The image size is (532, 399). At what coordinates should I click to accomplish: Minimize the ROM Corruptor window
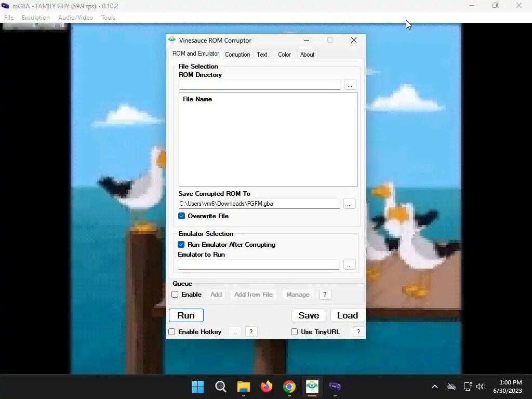[307, 40]
